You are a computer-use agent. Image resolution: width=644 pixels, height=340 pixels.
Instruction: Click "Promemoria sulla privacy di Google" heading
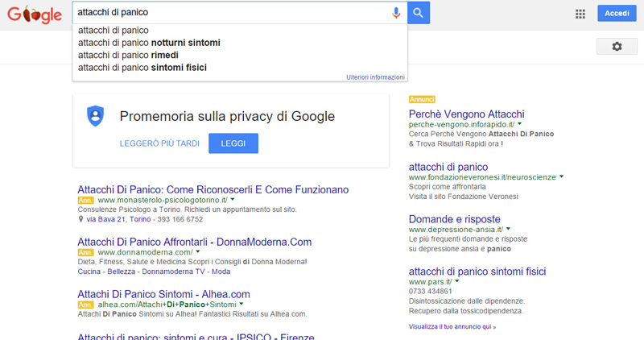tap(227, 116)
